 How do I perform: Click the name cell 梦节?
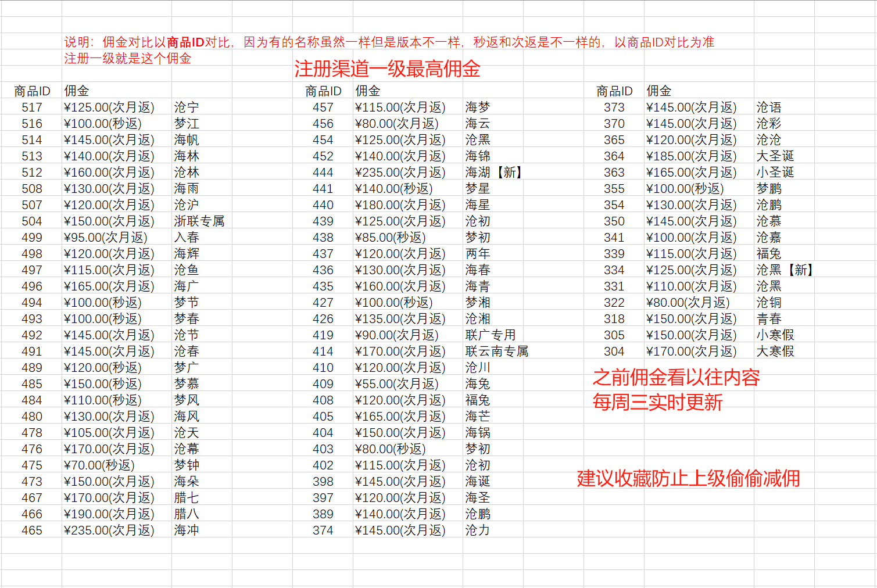tap(202, 303)
